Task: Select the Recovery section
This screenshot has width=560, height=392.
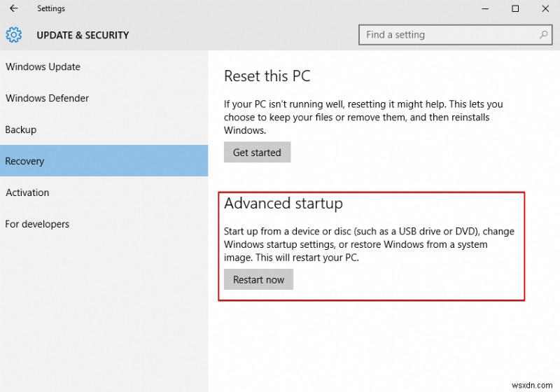Action: [x=104, y=161]
